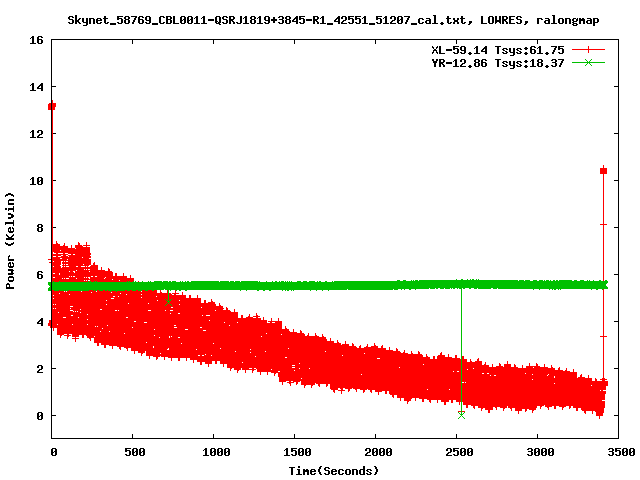Screen dimensions: 640x480
Task: Click the y-axis tick label 2
Action: (x=40, y=369)
